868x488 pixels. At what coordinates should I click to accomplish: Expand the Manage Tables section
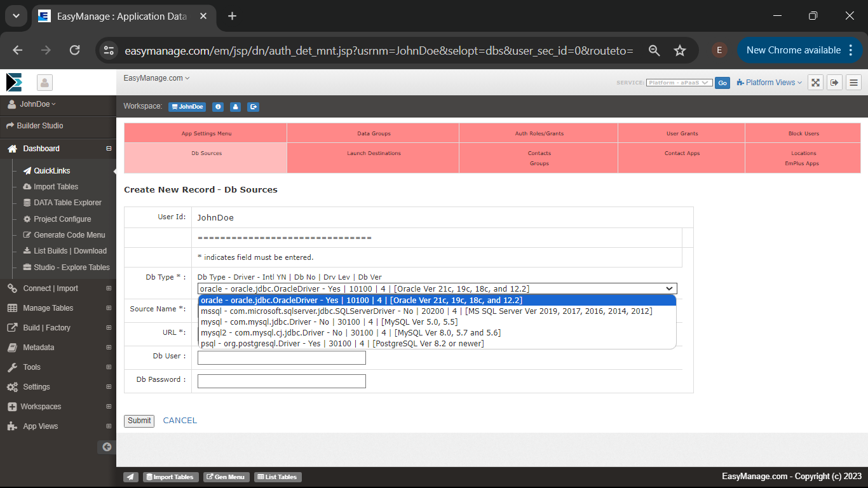pyautogui.click(x=109, y=308)
